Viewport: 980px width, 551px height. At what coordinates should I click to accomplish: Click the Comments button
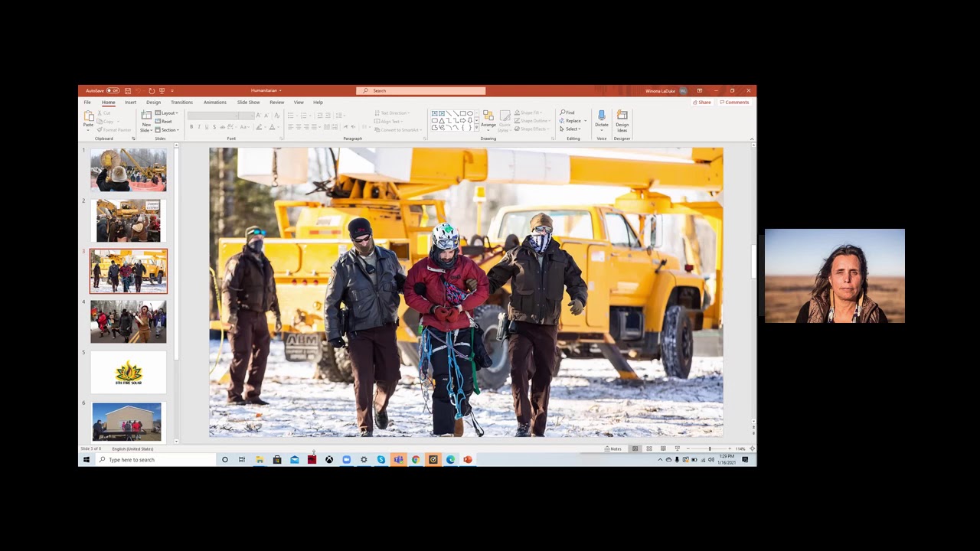click(734, 103)
